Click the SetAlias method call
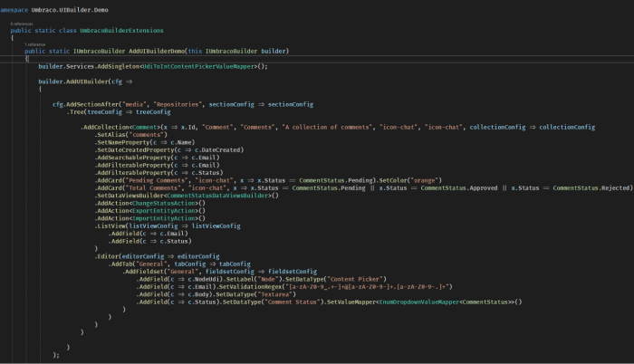The width and height of the screenshot is (634, 364). click(114, 134)
